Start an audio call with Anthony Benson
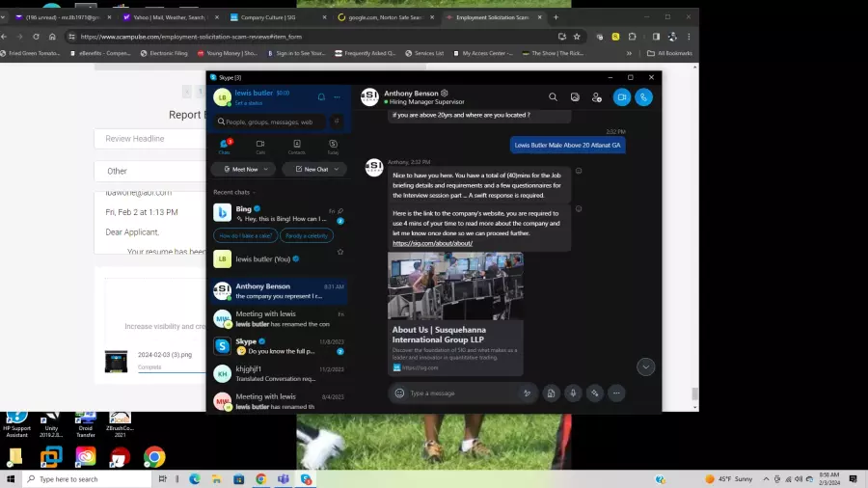This screenshot has height=488, width=868. point(643,97)
